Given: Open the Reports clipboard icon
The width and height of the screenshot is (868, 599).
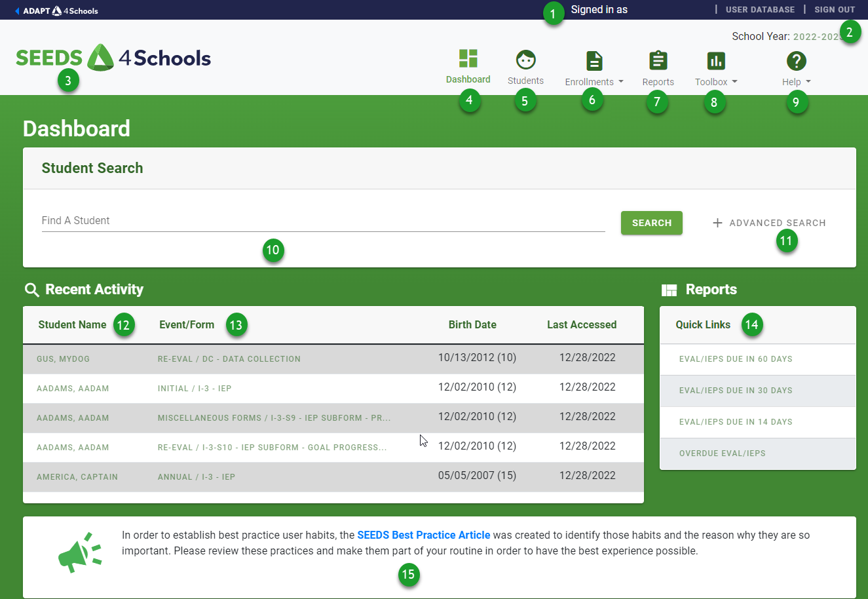Looking at the screenshot, I should 658,60.
